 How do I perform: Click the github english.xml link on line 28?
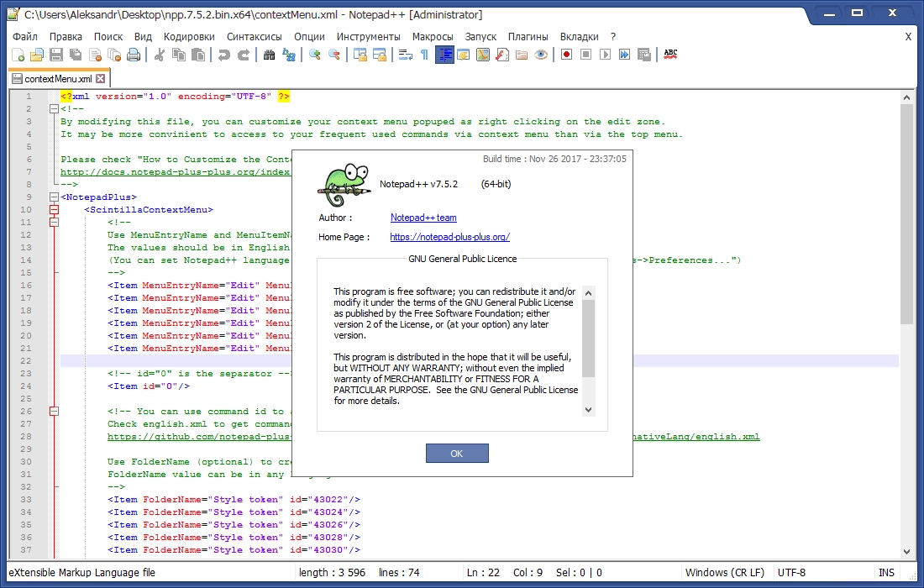[x=433, y=437]
